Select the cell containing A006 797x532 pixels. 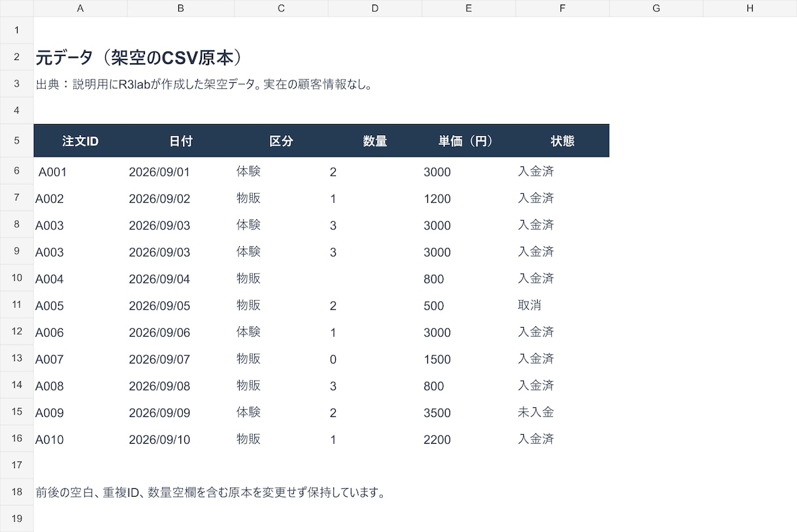click(x=80, y=332)
